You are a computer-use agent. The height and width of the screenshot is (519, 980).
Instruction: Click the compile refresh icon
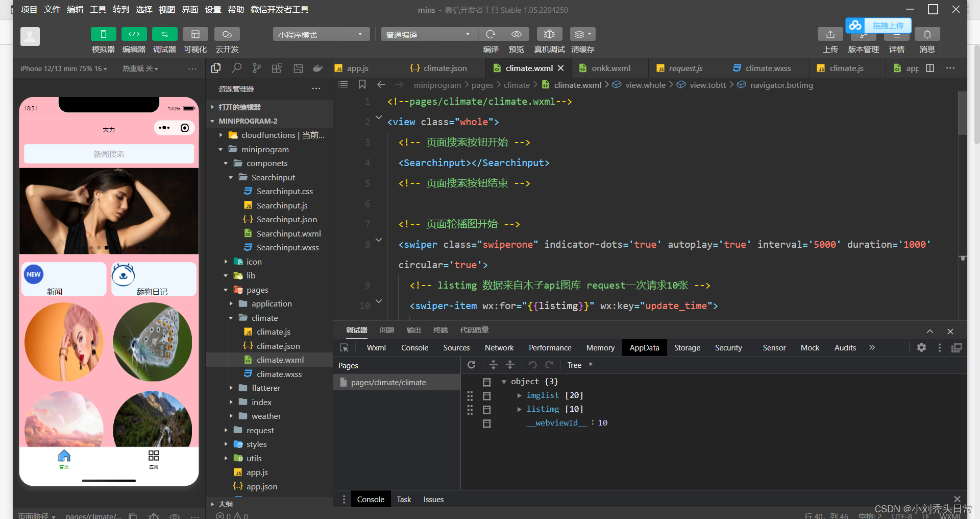pyautogui.click(x=491, y=34)
